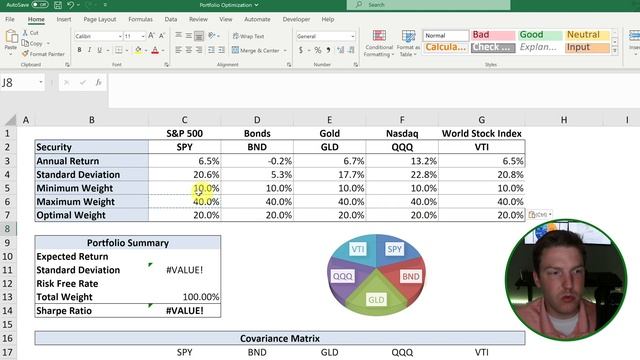Image resolution: width=640 pixels, height=360 pixels.
Task: Click the formula bar input
Action: click(x=373, y=91)
